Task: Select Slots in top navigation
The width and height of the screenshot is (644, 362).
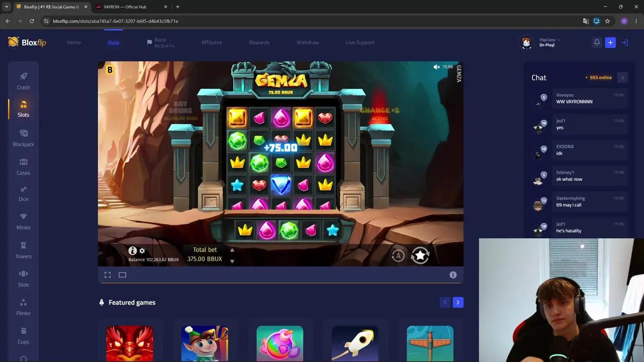Action: tap(113, 43)
